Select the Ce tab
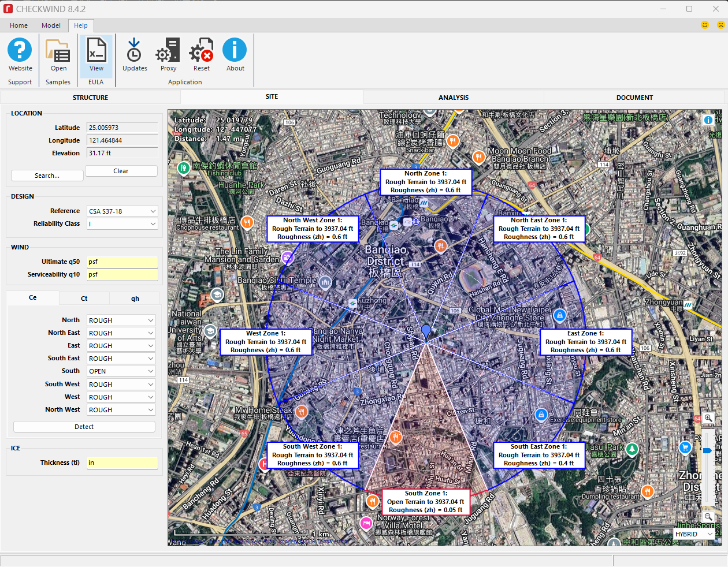 [x=33, y=298]
